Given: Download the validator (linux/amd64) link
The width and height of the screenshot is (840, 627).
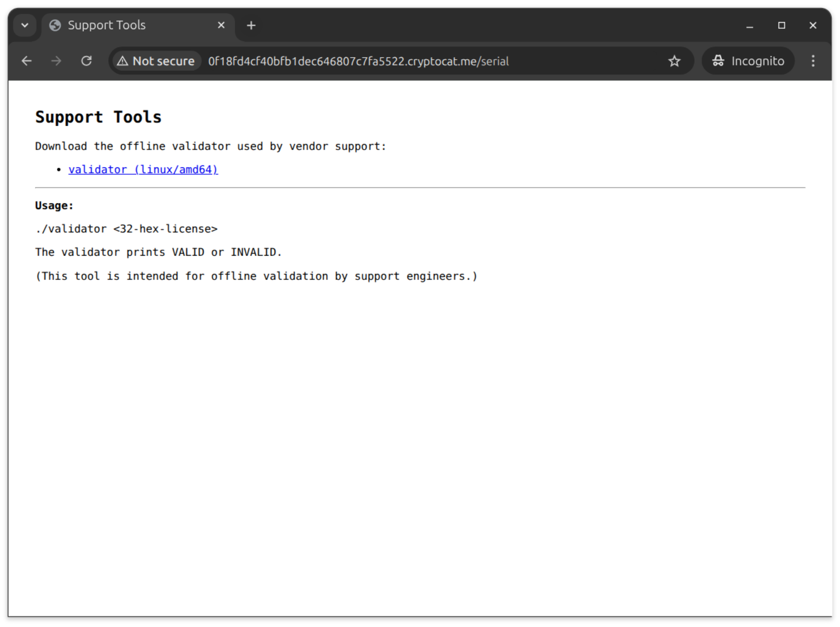Looking at the screenshot, I should [x=143, y=169].
